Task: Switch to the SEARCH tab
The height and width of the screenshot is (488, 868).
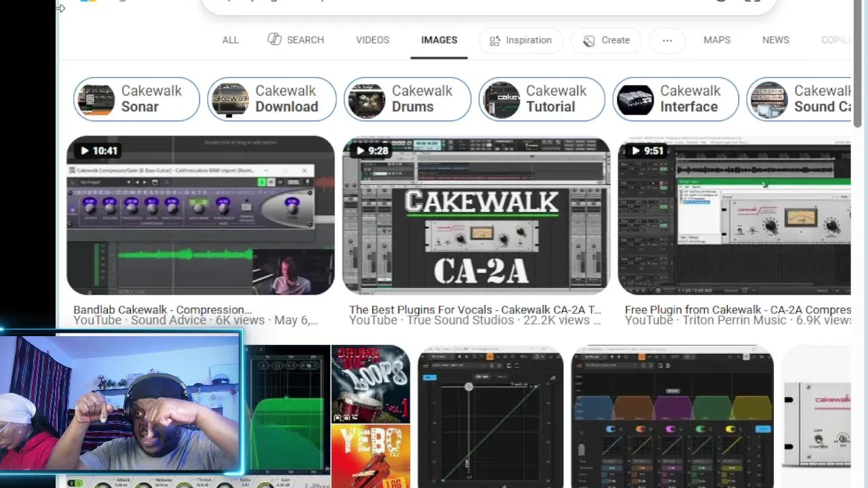Action: pos(296,40)
